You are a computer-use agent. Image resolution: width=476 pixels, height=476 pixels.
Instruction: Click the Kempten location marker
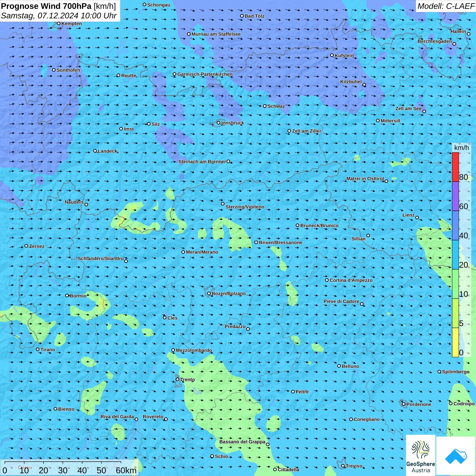58,23
